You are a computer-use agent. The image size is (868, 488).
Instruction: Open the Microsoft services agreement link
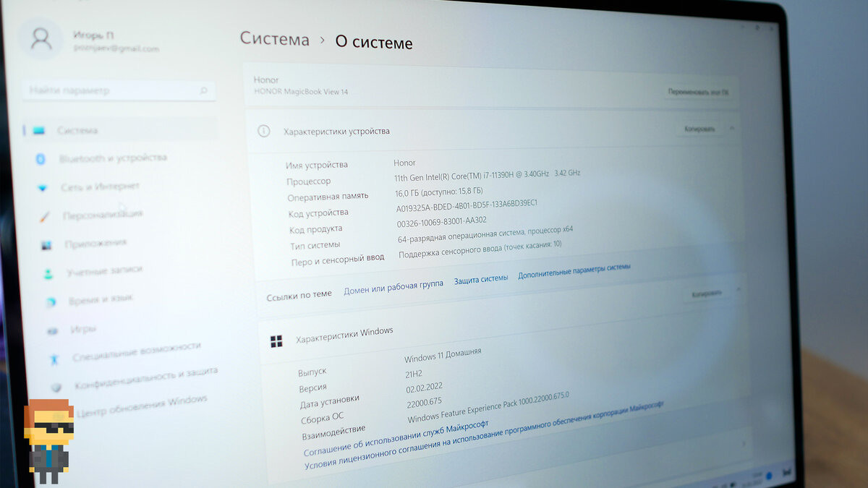coord(396,438)
